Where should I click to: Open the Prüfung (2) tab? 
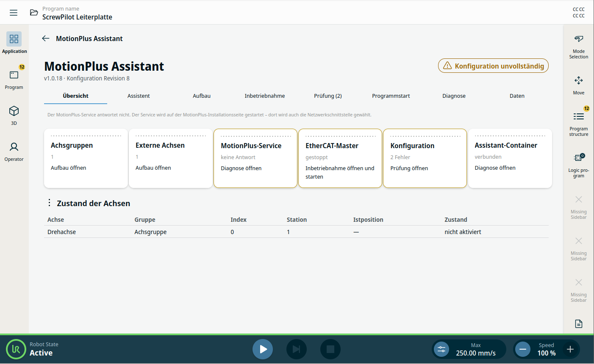pos(328,96)
